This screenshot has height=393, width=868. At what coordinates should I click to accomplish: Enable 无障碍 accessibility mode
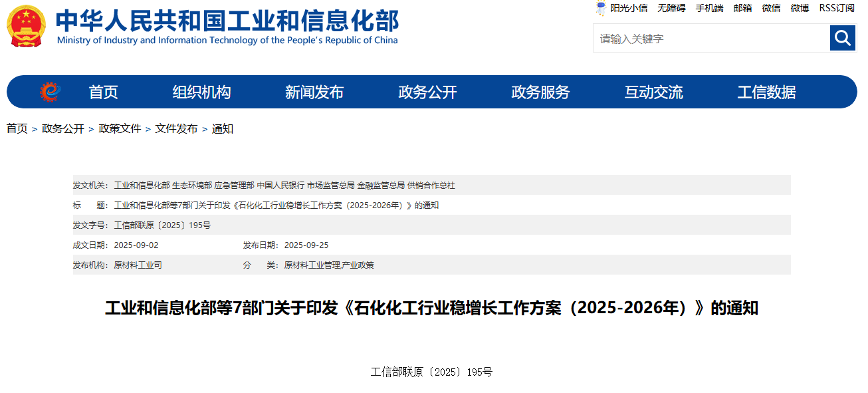671,8
